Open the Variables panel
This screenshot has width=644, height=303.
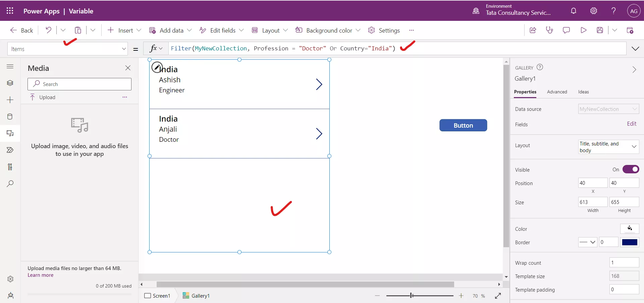(10, 167)
